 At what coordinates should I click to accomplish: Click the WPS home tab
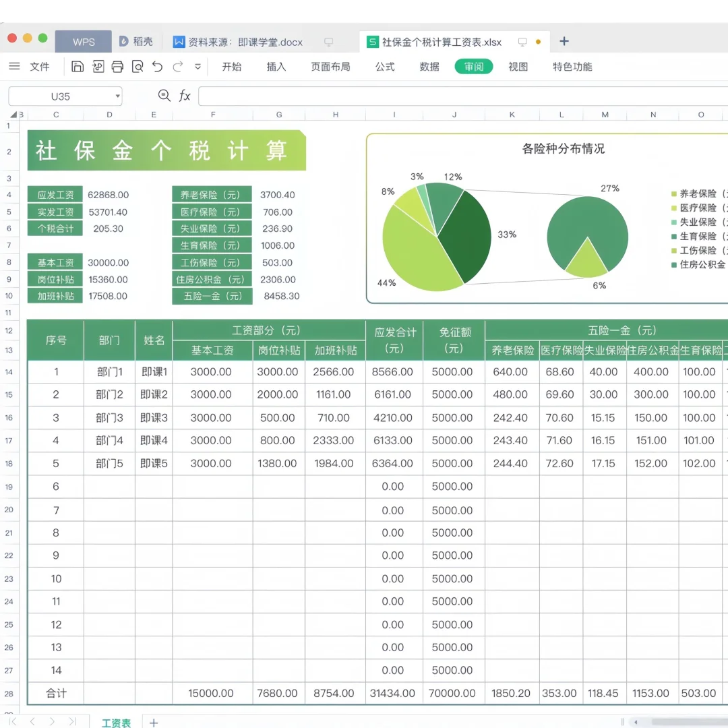(x=84, y=42)
